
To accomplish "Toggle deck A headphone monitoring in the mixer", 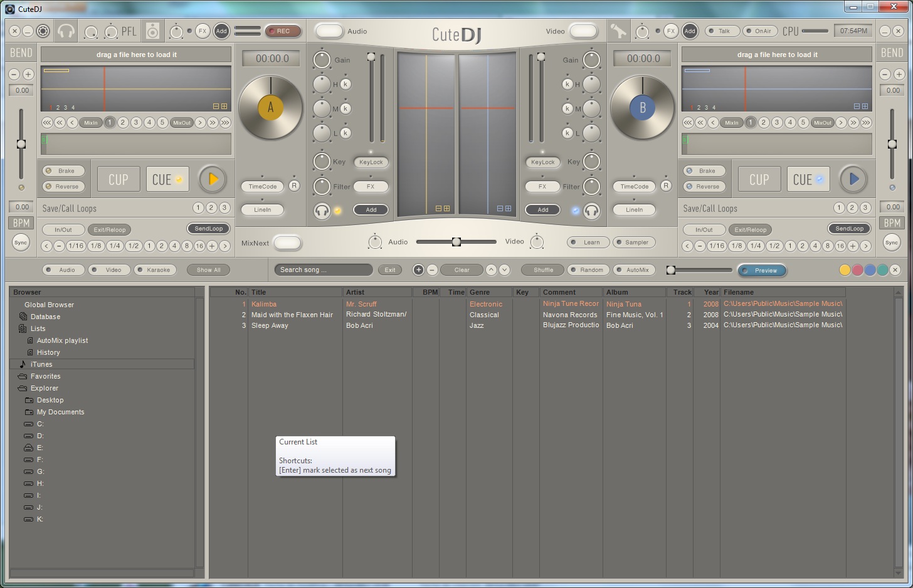I will [x=322, y=211].
